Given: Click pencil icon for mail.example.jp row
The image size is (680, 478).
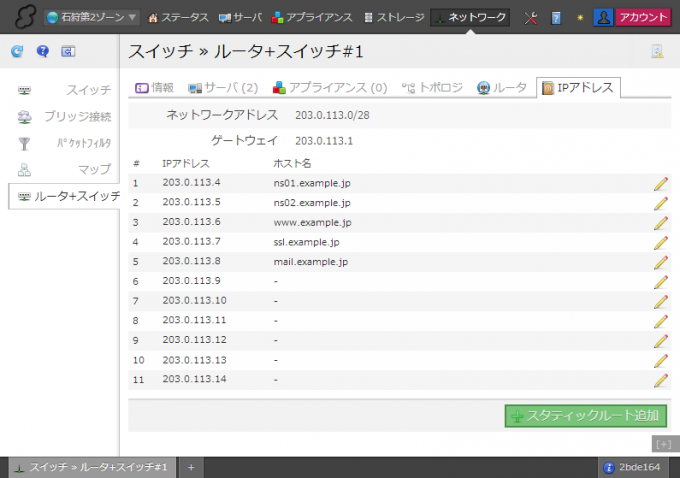Looking at the screenshot, I should pyautogui.click(x=660, y=262).
